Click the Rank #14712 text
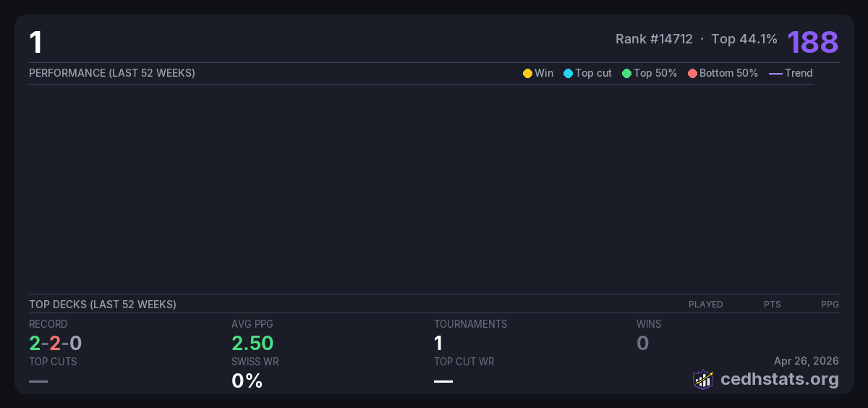This screenshot has height=408, width=868. [x=654, y=39]
